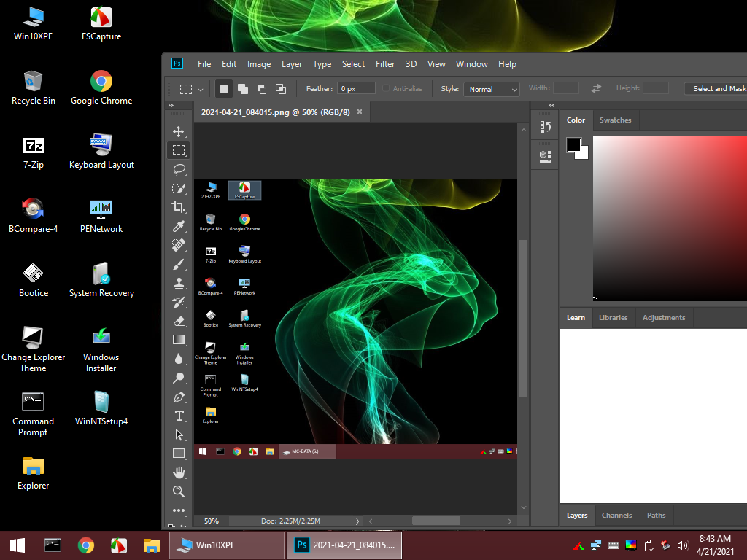The image size is (747, 560).
Task: Choose New Selection mode
Action: pos(223,88)
